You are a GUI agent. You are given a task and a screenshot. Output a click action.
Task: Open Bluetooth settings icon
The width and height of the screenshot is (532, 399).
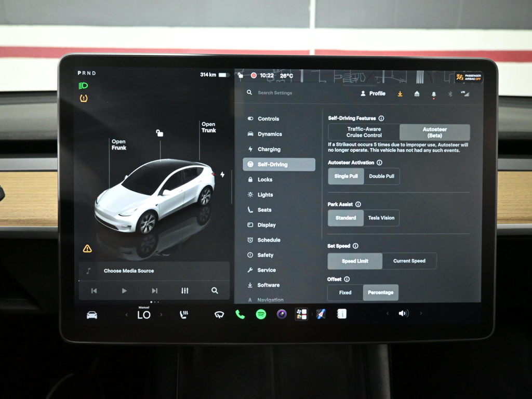[x=450, y=94]
